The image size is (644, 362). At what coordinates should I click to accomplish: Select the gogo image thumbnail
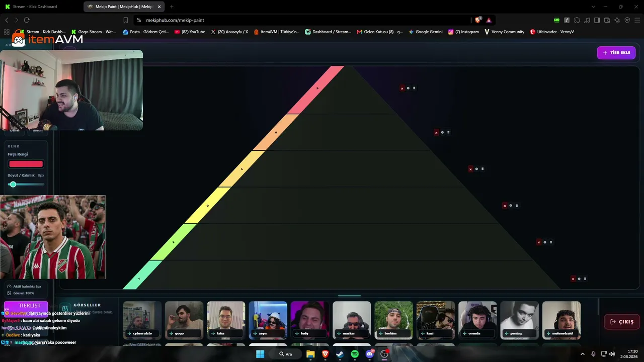(184, 320)
